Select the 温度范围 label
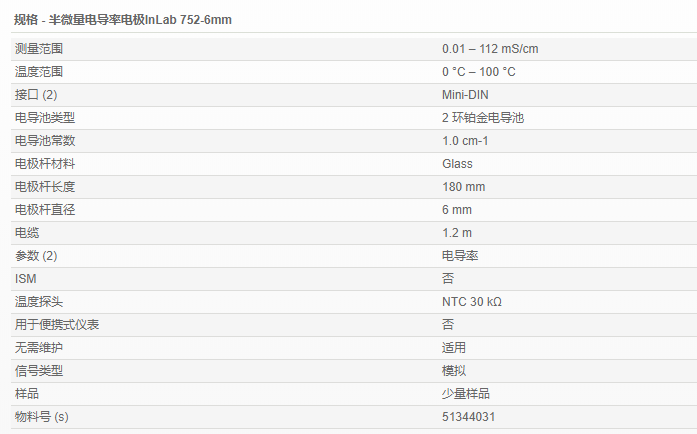 click(39, 72)
